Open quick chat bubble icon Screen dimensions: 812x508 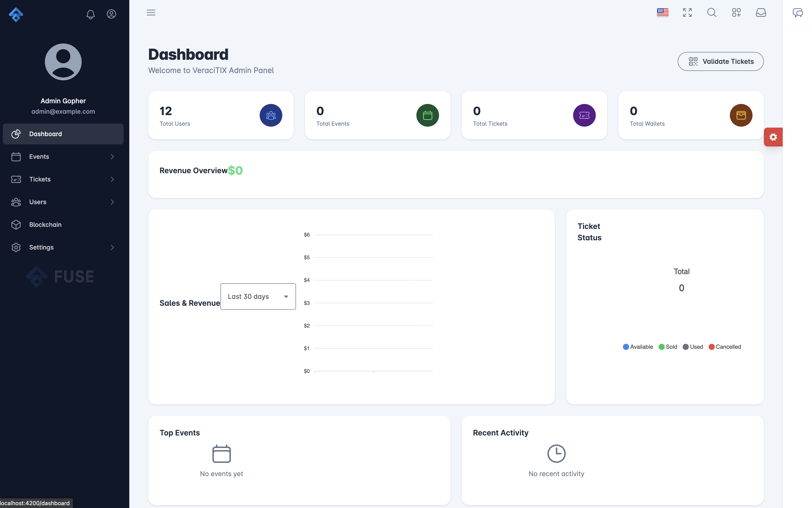point(798,13)
